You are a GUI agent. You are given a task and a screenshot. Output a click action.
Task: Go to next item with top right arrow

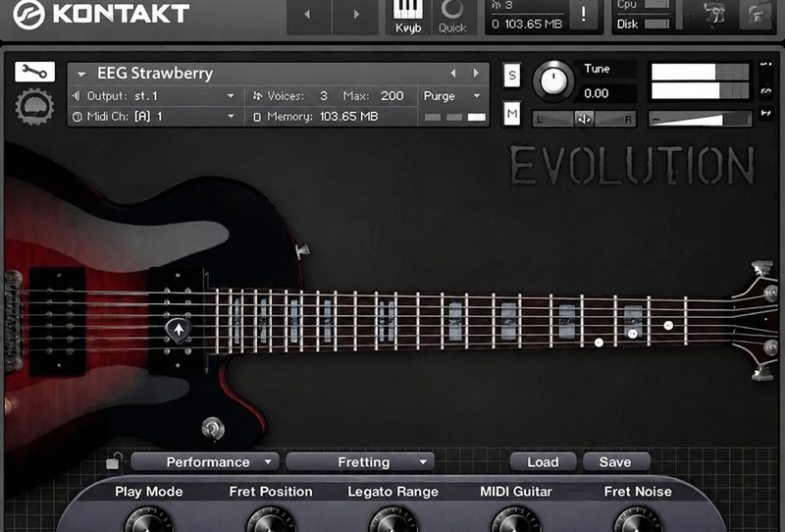pos(356,16)
